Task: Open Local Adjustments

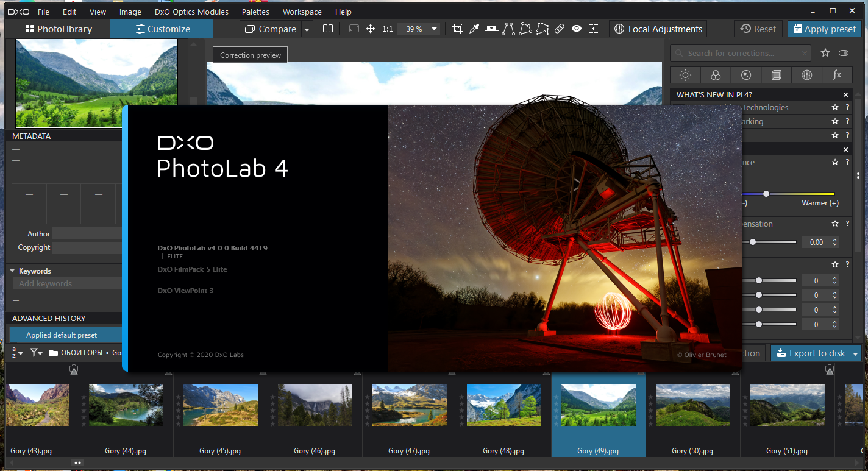Action: [658, 29]
